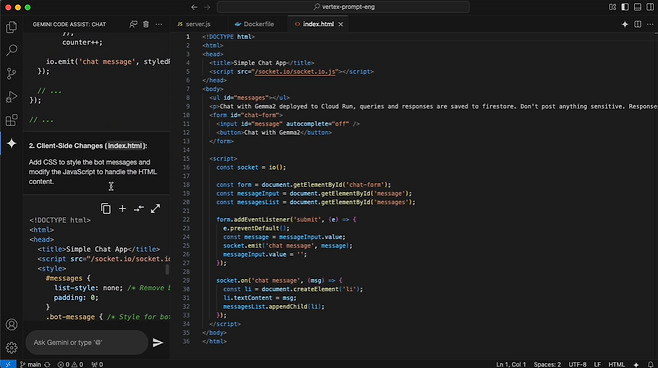The width and height of the screenshot is (658, 368).
Task: Open the Search view in activity bar
Action: tap(11, 50)
